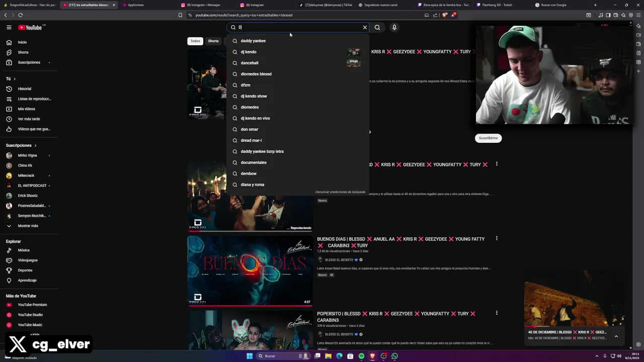
Task: Open the 'BUENOS DIAS' video thumbnail
Action: click(x=250, y=271)
